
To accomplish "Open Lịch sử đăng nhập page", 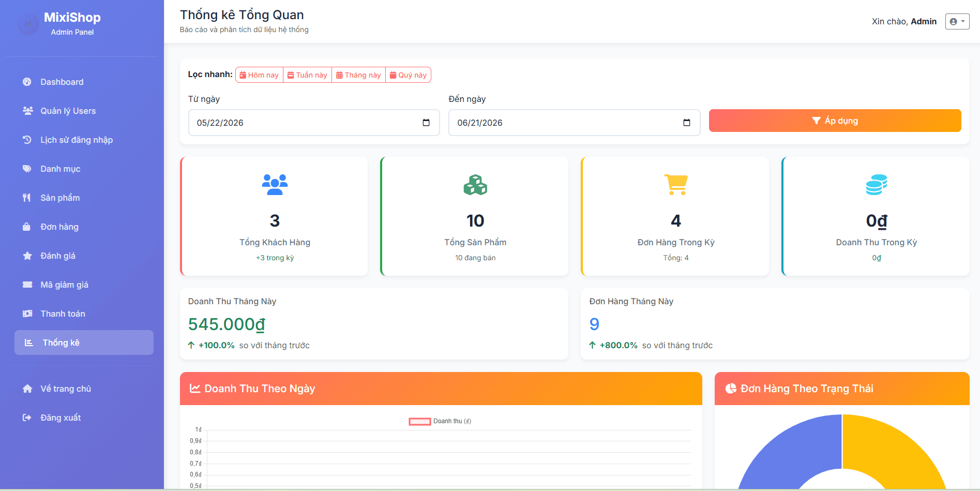I will click(x=84, y=140).
